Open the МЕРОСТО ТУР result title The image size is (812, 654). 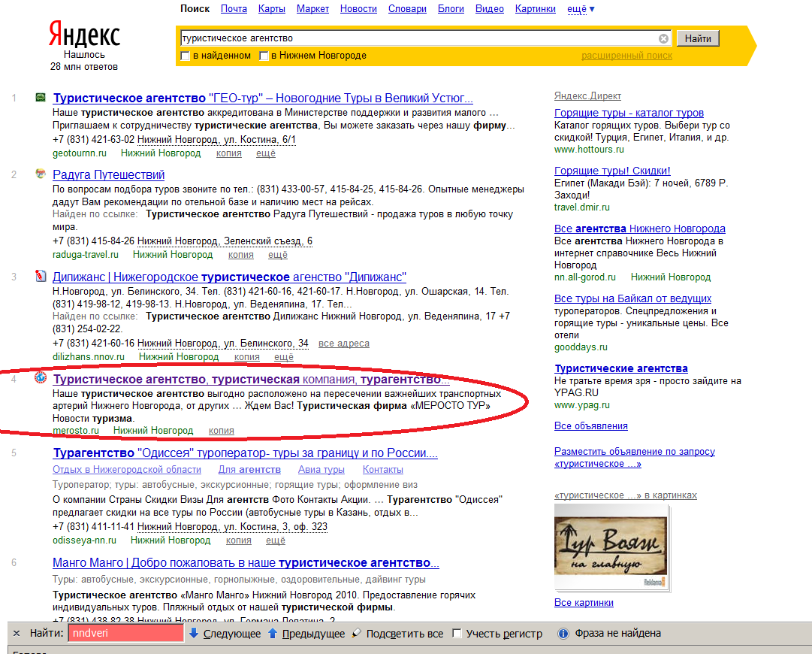coord(251,380)
